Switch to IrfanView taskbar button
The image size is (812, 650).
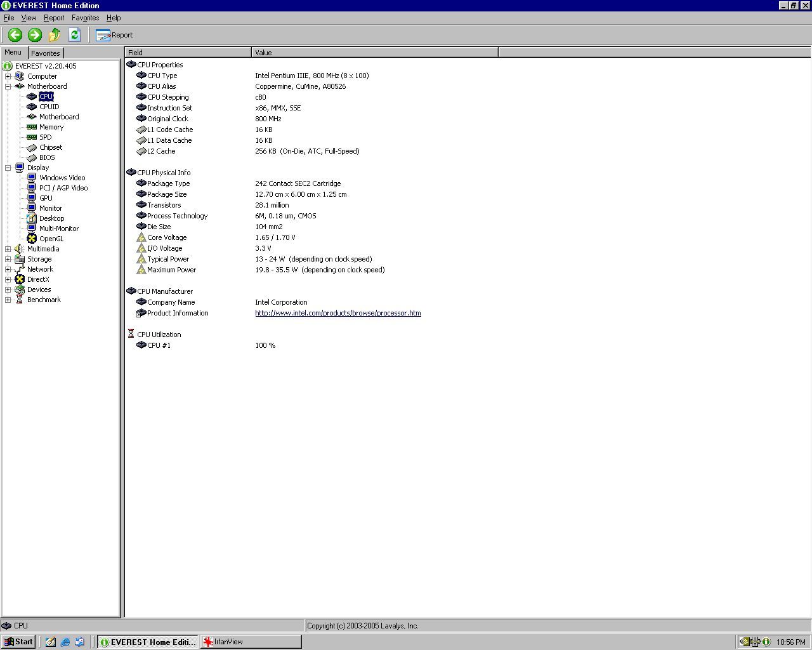click(251, 642)
